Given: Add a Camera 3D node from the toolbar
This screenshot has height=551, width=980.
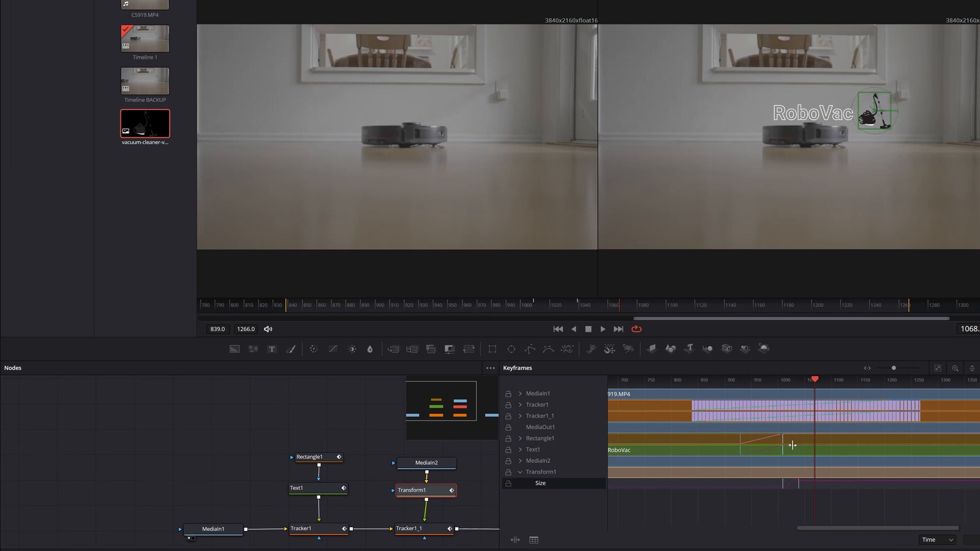Looking at the screenshot, I should coord(726,349).
